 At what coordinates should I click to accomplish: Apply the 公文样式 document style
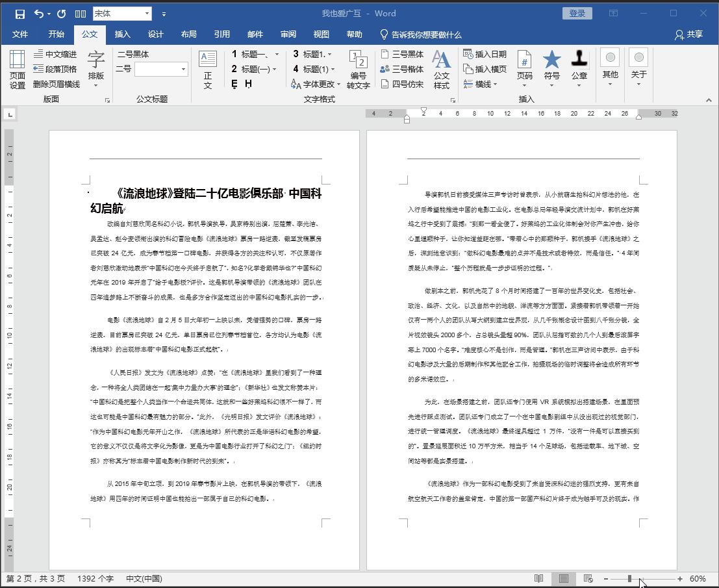pos(442,68)
